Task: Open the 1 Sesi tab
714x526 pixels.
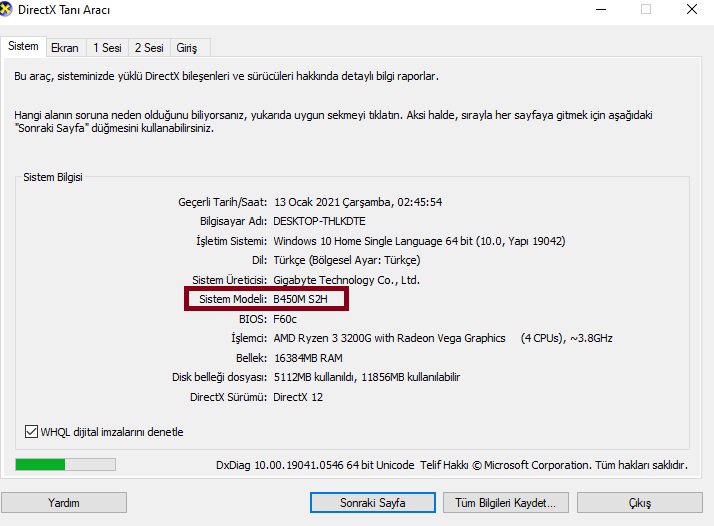Action: [107, 48]
